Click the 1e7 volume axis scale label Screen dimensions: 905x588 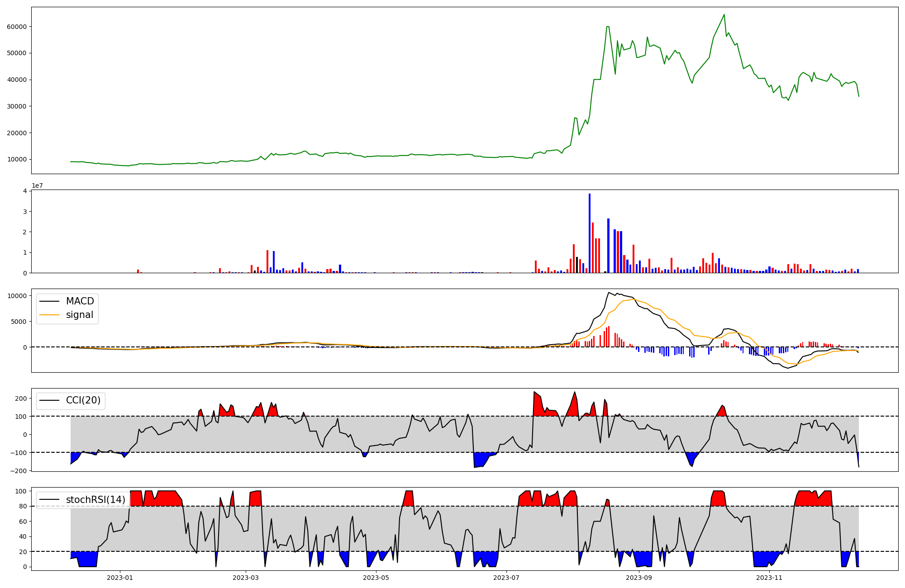[37, 185]
